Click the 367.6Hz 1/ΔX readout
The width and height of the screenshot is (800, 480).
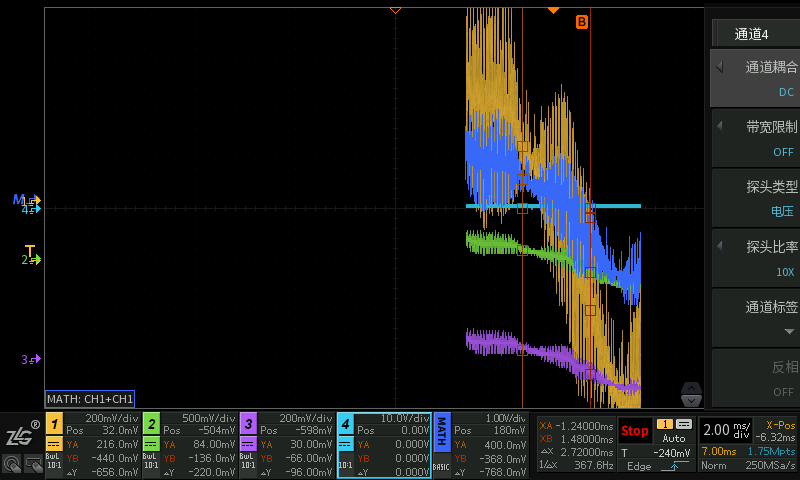[x=577, y=465]
